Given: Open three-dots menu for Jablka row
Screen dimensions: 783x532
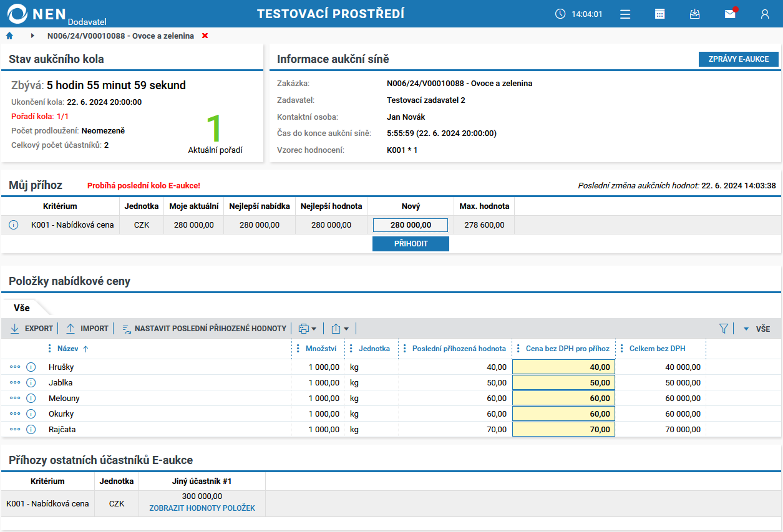Looking at the screenshot, I should pyautogui.click(x=15, y=382).
